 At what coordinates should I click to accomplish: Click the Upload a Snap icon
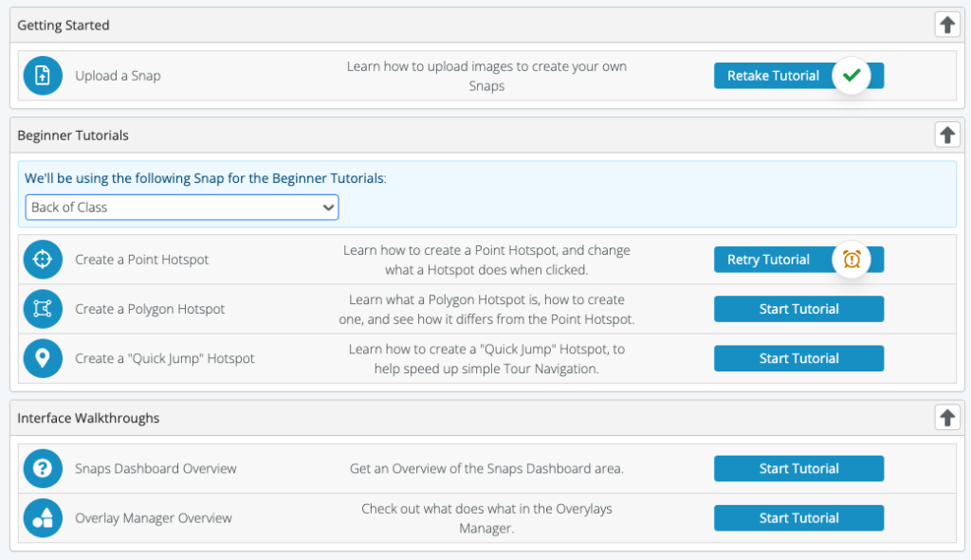(x=42, y=76)
